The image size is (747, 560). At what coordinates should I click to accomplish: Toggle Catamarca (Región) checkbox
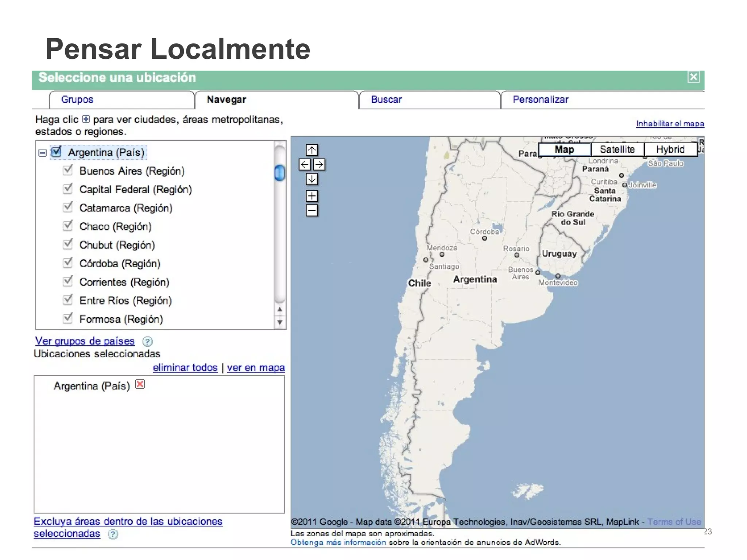[68, 207]
